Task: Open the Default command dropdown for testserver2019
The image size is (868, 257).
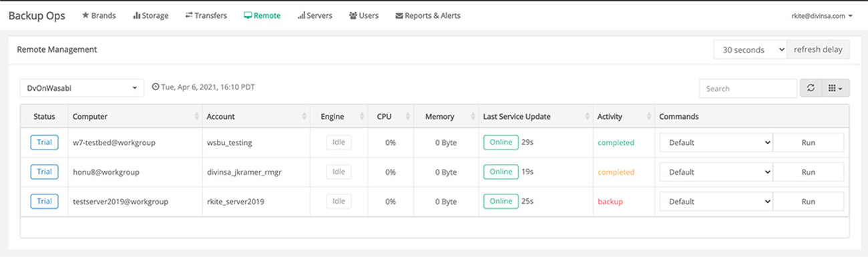Action: pyautogui.click(x=716, y=201)
